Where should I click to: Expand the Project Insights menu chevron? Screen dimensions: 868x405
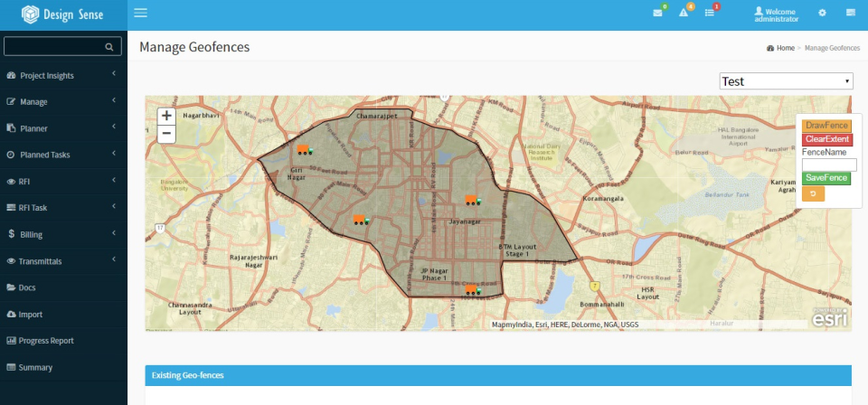point(114,73)
